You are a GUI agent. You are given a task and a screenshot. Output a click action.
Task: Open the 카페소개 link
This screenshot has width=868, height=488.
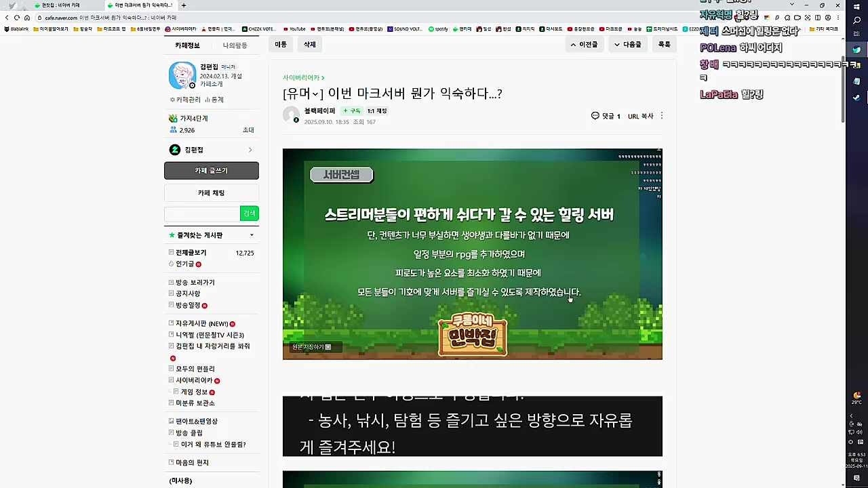[x=211, y=84]
